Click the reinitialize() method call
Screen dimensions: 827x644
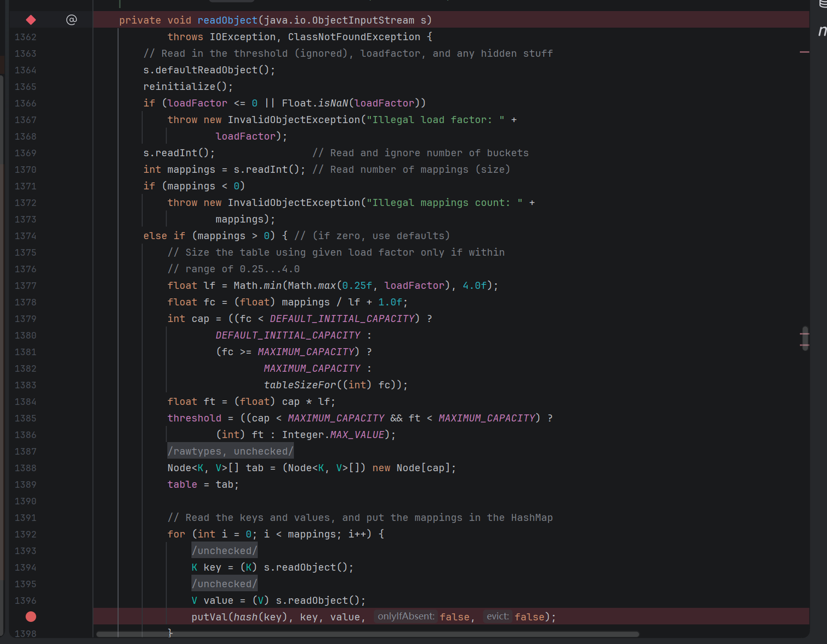(x=179, y=86)
